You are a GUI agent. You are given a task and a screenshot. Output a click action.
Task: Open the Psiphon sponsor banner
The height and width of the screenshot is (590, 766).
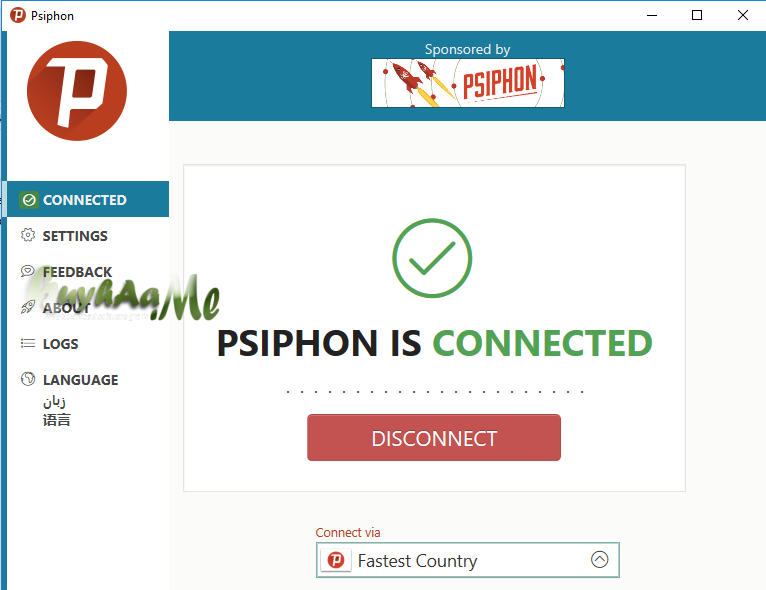click(x=468, y=83)
